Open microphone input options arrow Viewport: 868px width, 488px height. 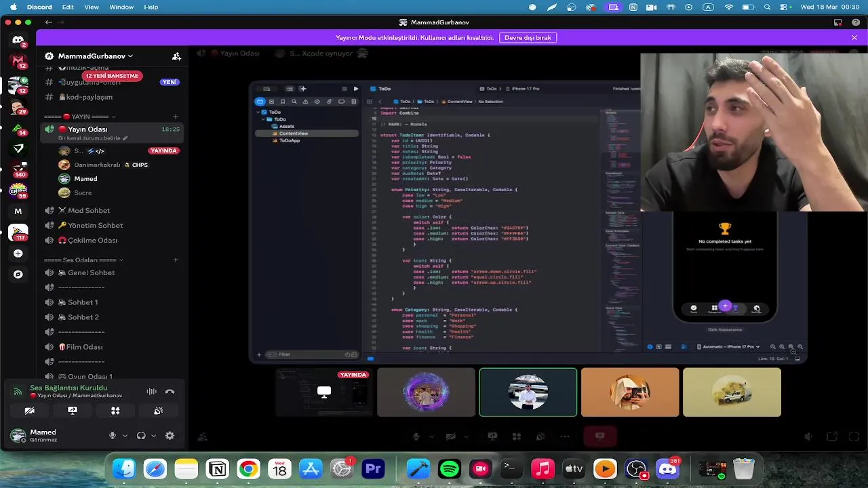point(125,436)
